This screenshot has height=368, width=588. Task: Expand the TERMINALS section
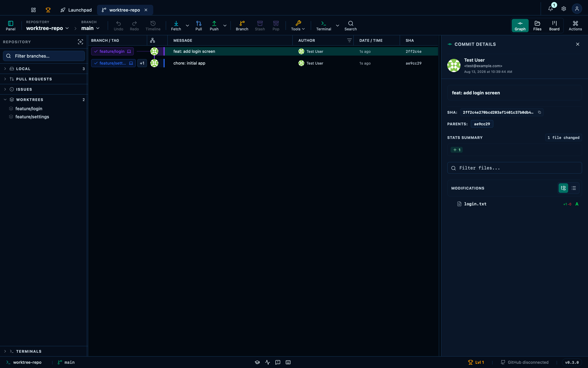(44, 351)
